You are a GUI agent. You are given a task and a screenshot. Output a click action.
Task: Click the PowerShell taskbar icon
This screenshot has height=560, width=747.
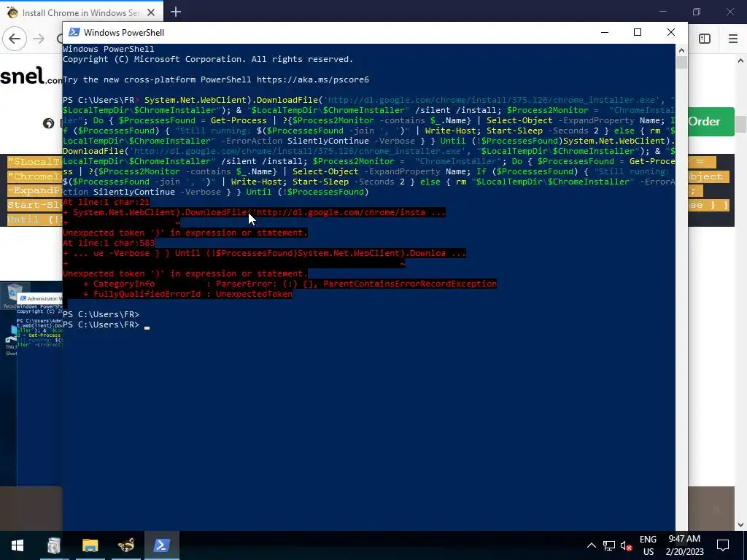tap(162, 545)
